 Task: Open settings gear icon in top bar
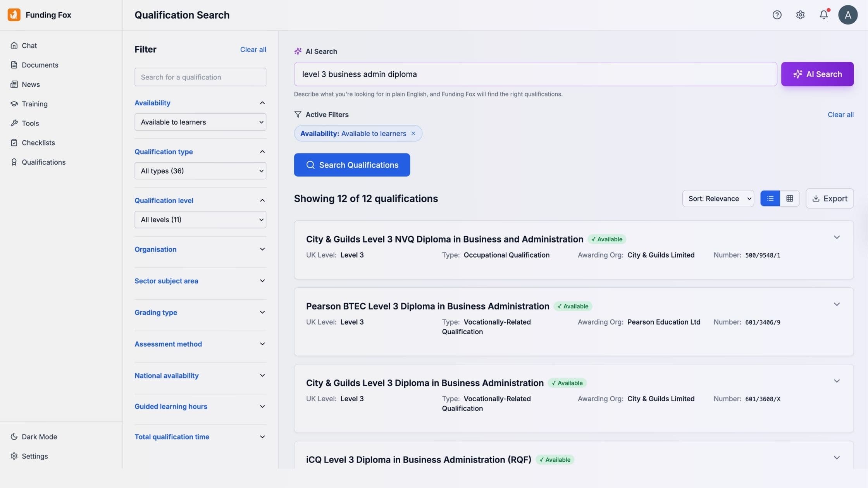[800, 15]
